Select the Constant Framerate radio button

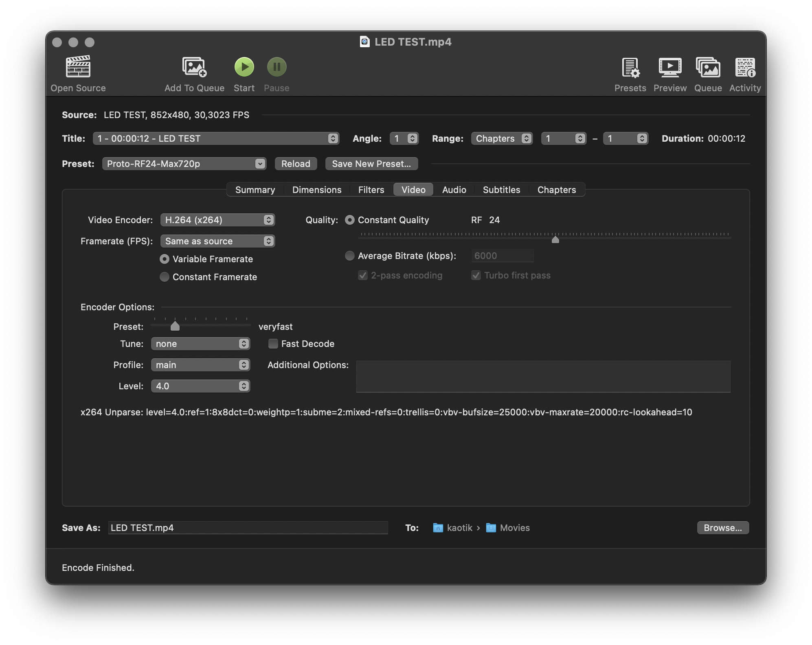tap(165, 277)
